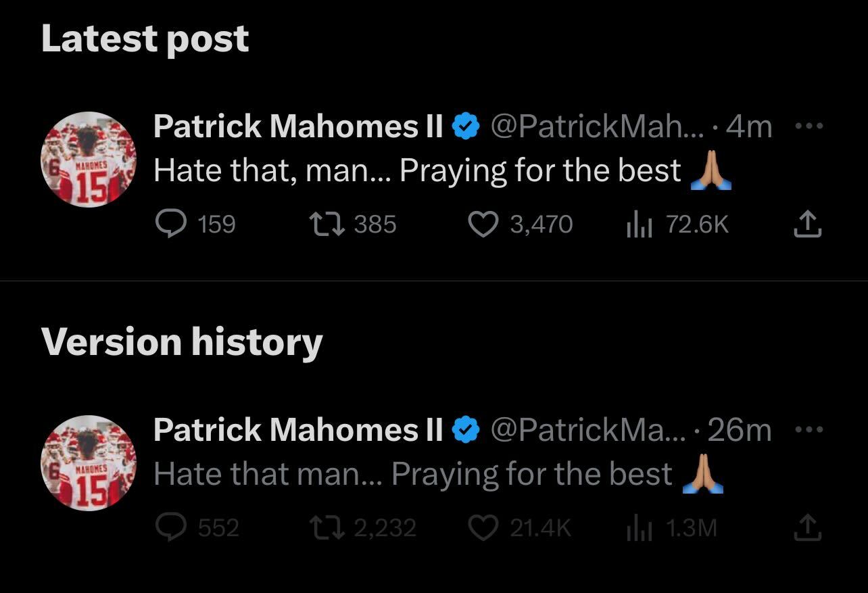Screen dimensions: 868x593
Task: Open more options on the 4m post
Action: 809,126
